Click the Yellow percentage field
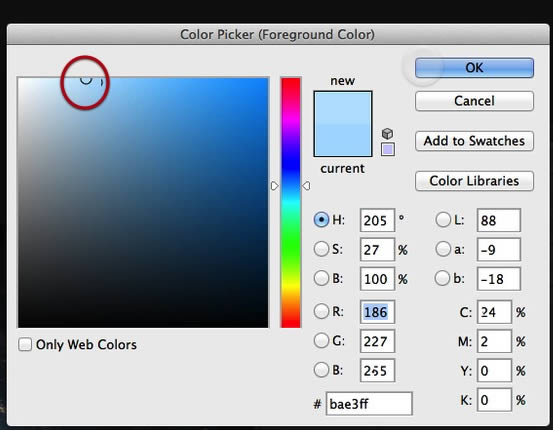Image resolution: width=553 pixels, height=430 pixels. pos(494,370)
